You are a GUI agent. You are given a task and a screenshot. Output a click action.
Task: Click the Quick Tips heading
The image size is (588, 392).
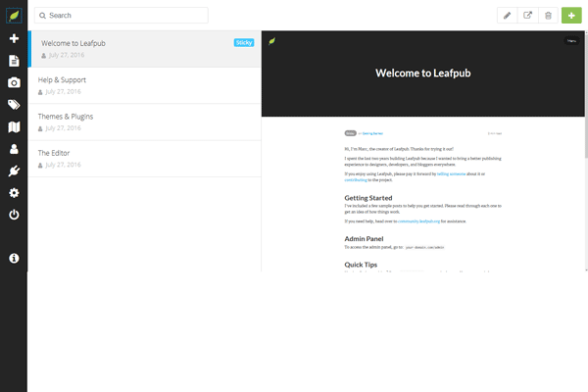(361, 265)
